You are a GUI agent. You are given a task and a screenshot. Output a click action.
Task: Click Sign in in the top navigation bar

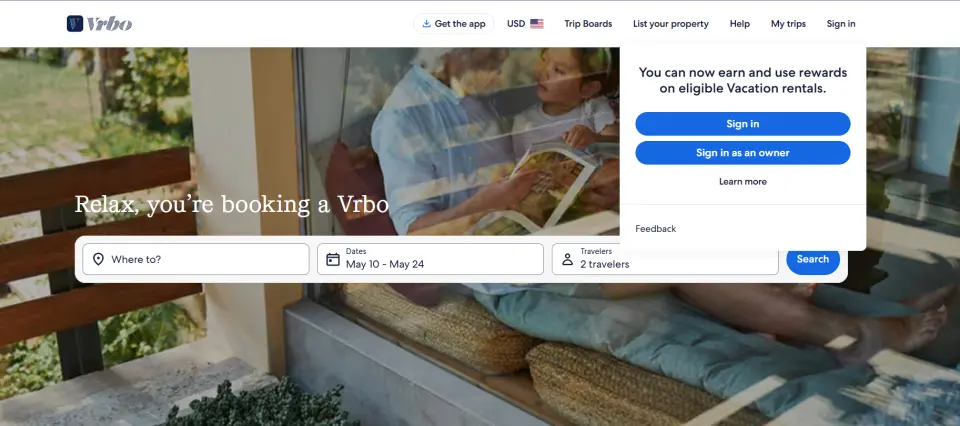click(x=841, y=24)
